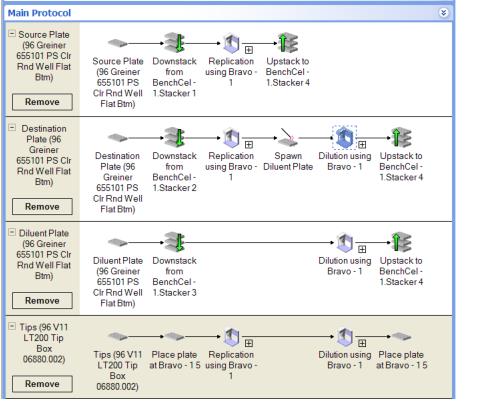The image size is (501, 401).
Task: Collapse the Diluent Plate process row
Action: (x=12, y=232)
